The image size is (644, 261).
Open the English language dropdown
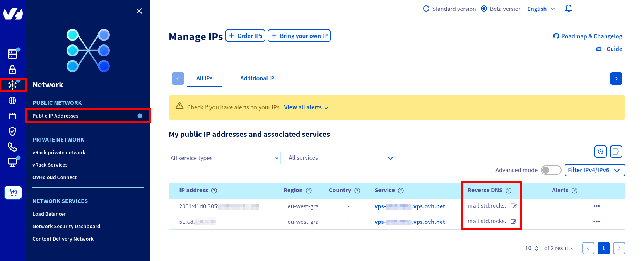pyautogui.click(x=541, y=9)
